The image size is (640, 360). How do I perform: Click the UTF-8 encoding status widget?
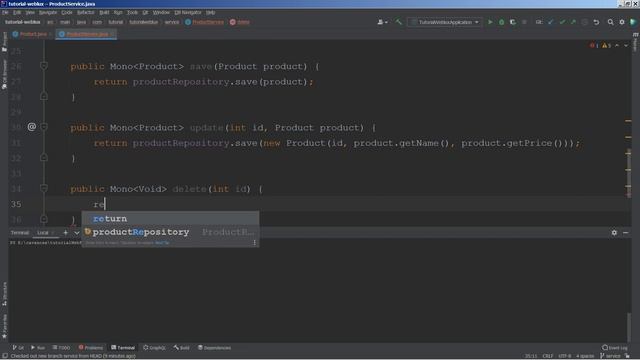[564, 356]
